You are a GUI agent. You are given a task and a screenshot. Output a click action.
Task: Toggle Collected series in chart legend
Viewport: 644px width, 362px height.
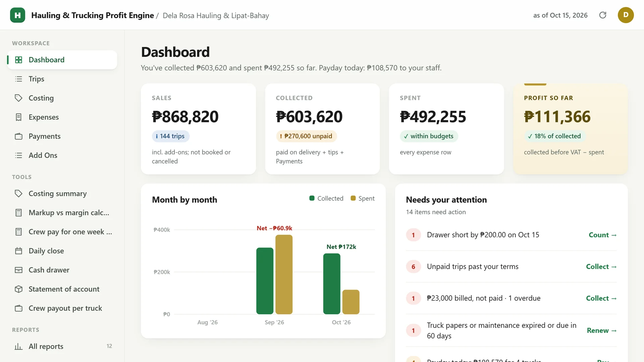(326, 198)
